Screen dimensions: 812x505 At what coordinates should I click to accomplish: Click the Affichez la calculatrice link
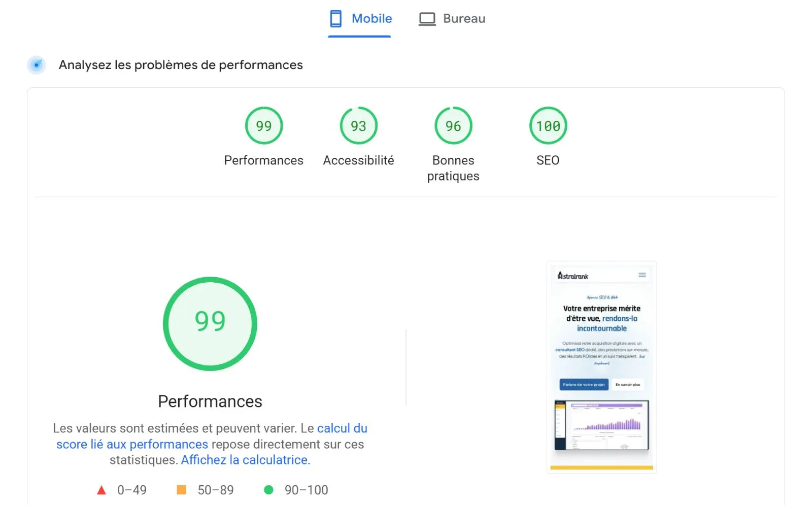pos(245,460)
